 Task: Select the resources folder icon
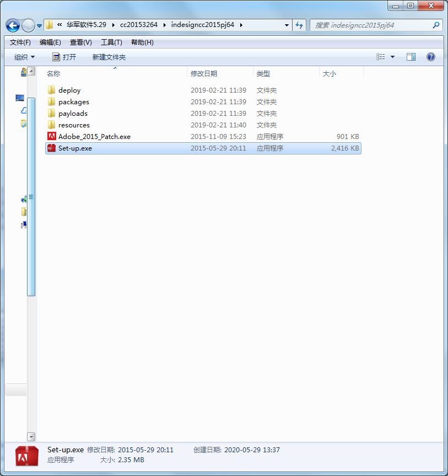point(51,125)
